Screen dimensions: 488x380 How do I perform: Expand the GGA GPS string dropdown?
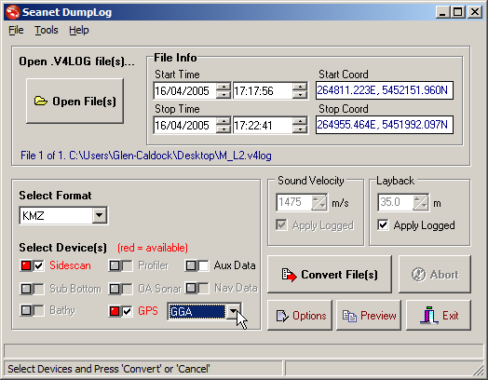(x=233, y=312)
